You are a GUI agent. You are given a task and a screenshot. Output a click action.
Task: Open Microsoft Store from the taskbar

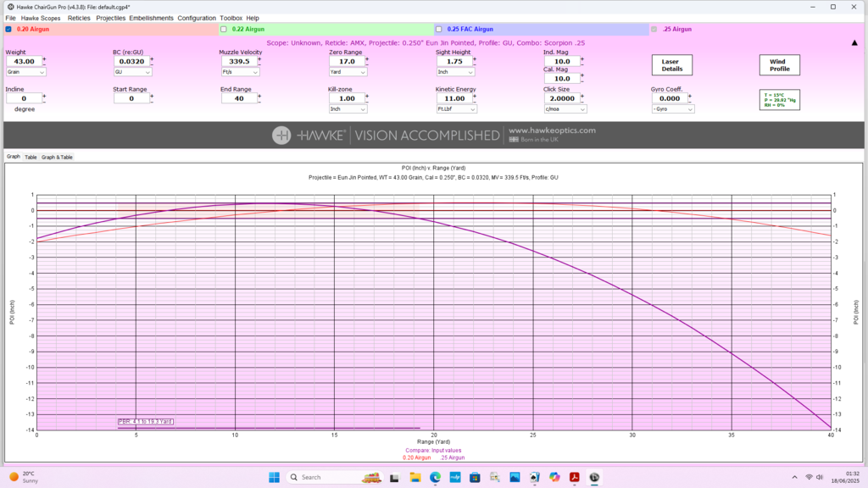click(475, 478)
